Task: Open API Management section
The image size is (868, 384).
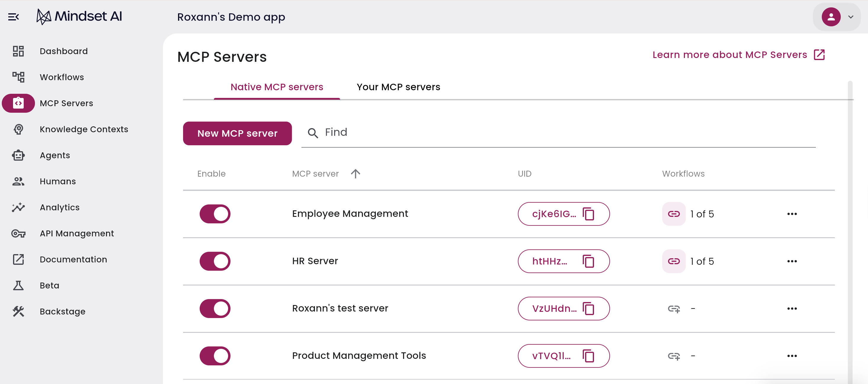Action: pyautogui.click(x=76, y=233)
